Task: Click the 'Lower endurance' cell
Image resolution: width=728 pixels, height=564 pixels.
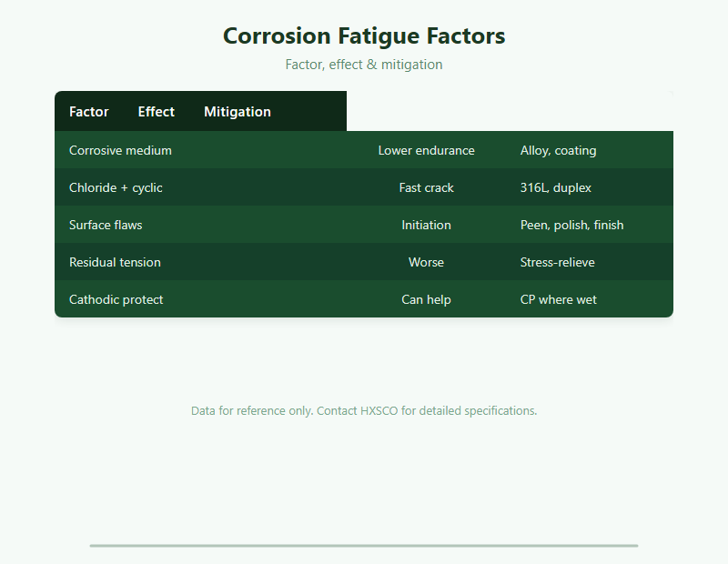Action: coord(426,150)
